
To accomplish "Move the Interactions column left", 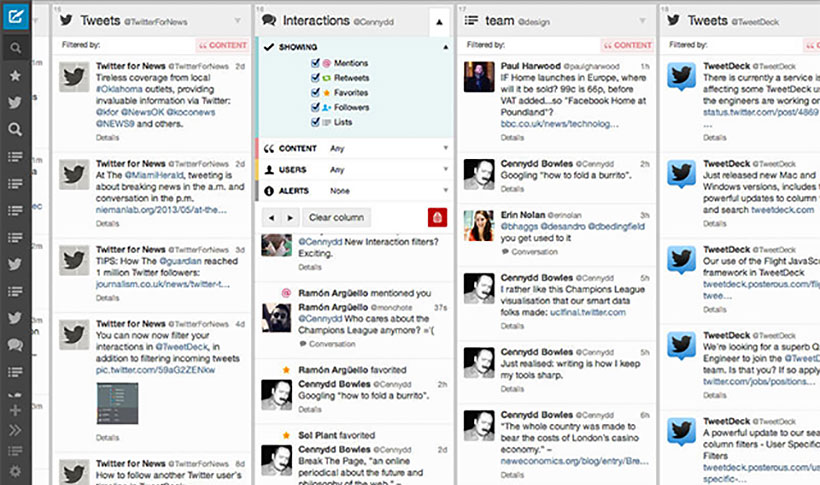I will [x=271, y=218].
